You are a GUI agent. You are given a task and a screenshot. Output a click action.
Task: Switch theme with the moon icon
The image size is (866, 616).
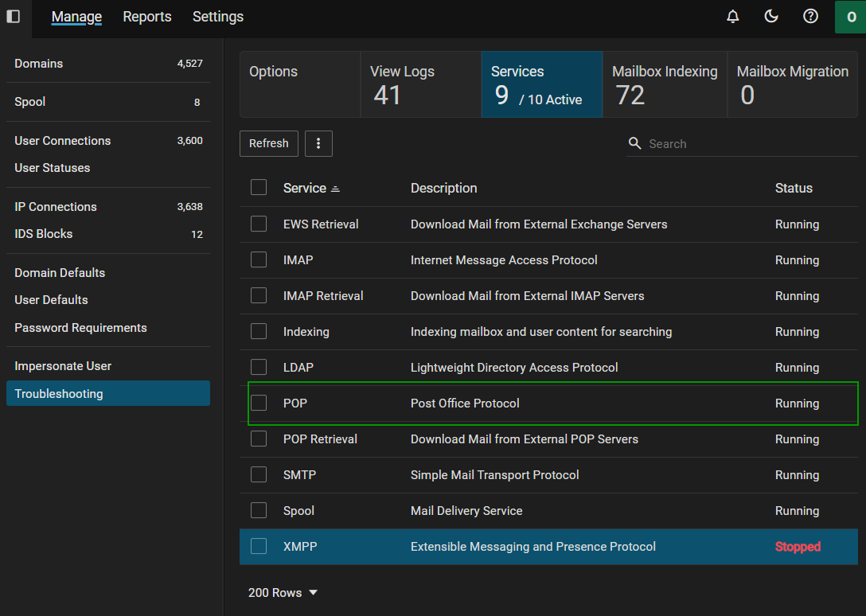[x=771, y=17]
